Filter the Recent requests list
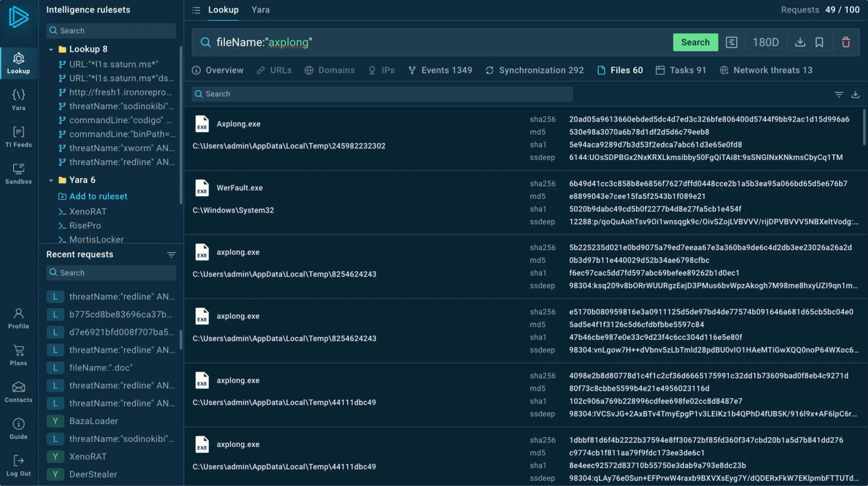The width and height of the screenshot is (868, 486). click(x=171, y=255)
